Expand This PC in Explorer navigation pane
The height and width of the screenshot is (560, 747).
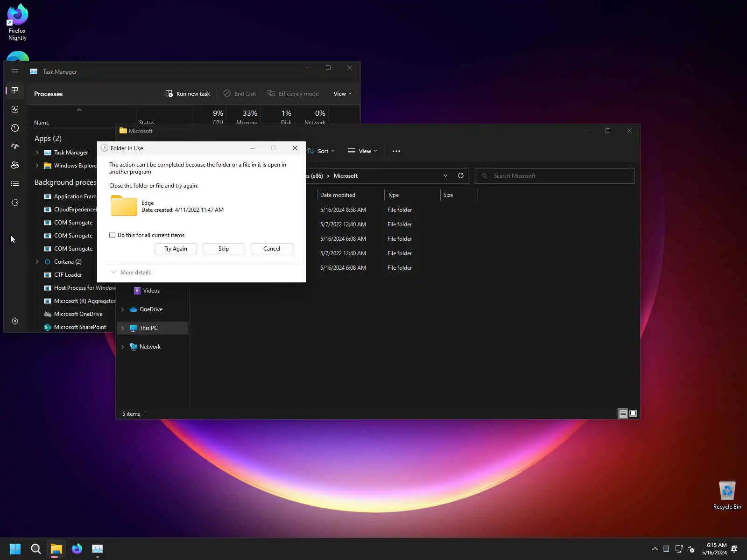tap(122, 328)
